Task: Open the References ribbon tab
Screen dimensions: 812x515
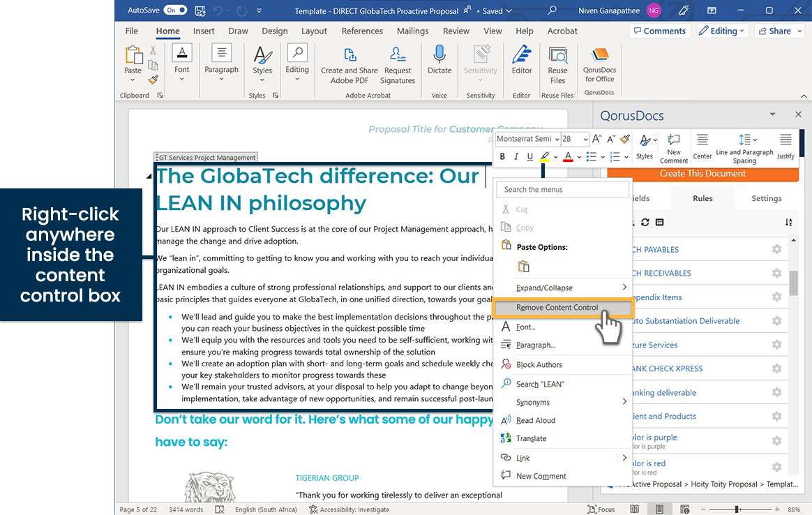Action: 362,31
